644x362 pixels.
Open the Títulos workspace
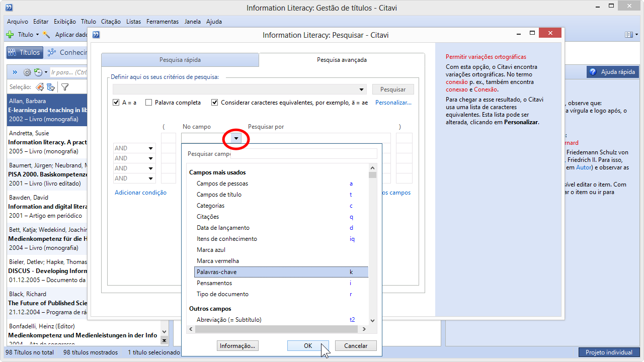point(24,52)
